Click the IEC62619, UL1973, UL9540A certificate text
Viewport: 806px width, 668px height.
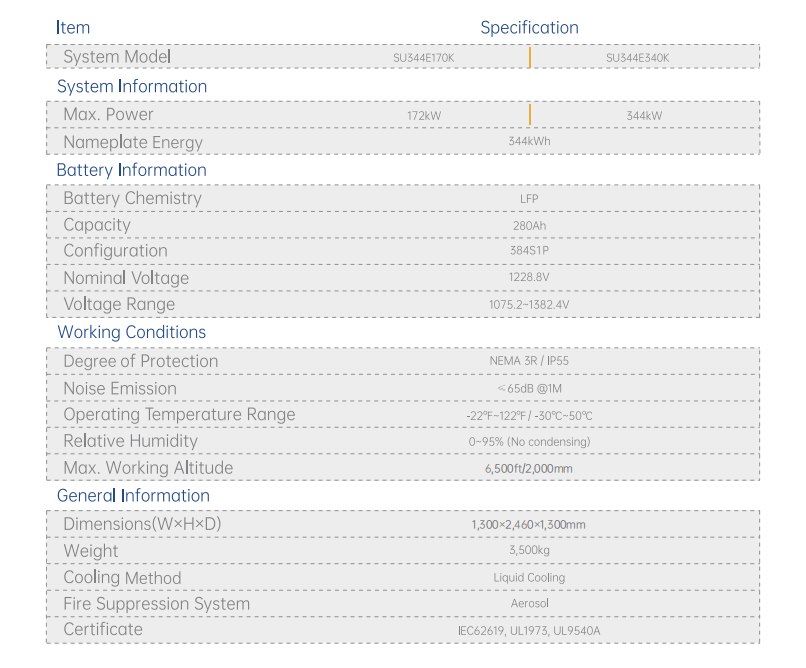(x=529, y=630)
